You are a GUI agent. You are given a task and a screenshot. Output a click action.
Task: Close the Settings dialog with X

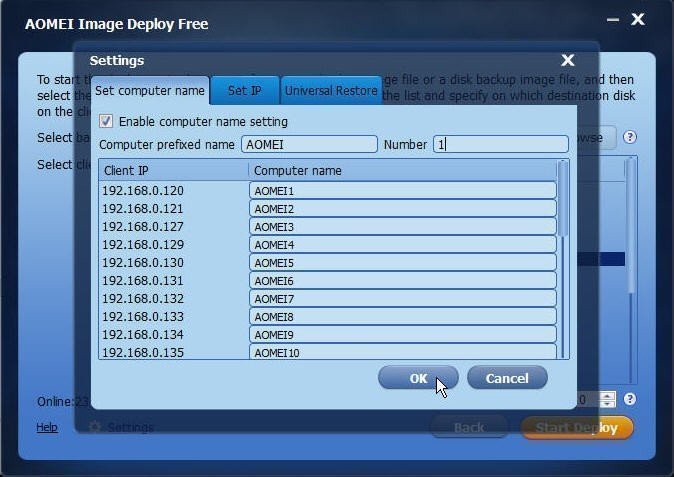(x=567, y=60)
